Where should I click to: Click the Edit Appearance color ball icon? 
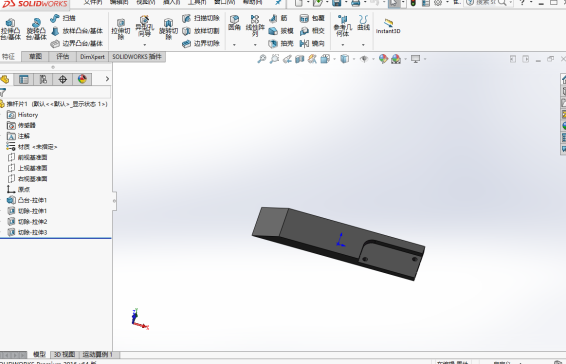[x=383, y=58]
